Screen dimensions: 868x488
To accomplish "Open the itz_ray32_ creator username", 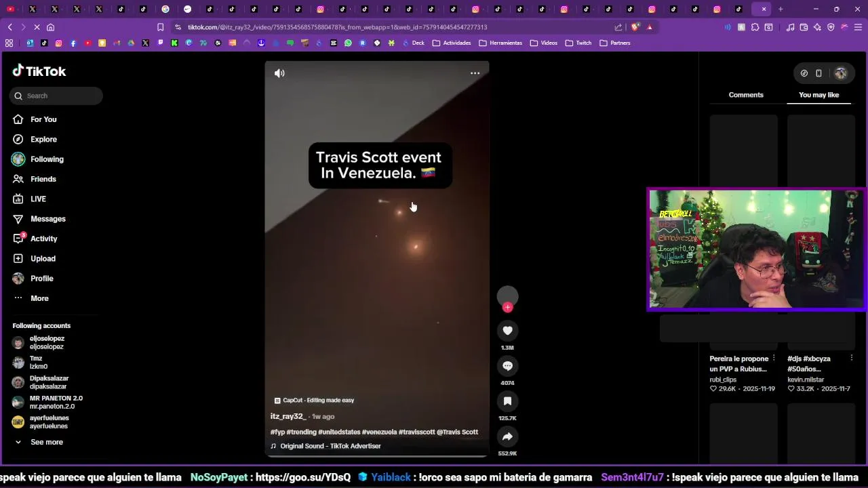I will tap(288, 416).
